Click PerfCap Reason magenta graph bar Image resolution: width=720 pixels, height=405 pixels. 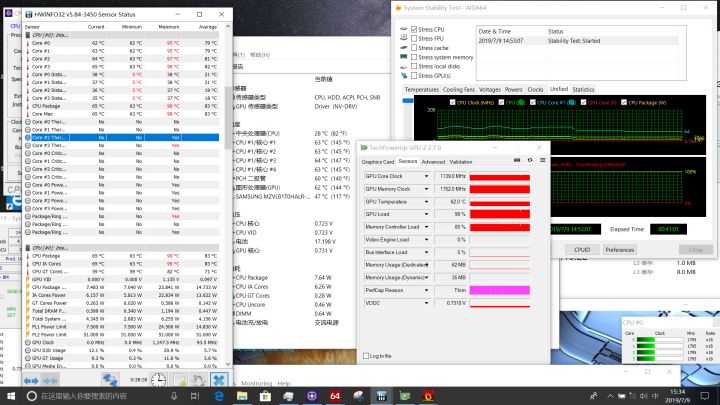pos(500,290)
